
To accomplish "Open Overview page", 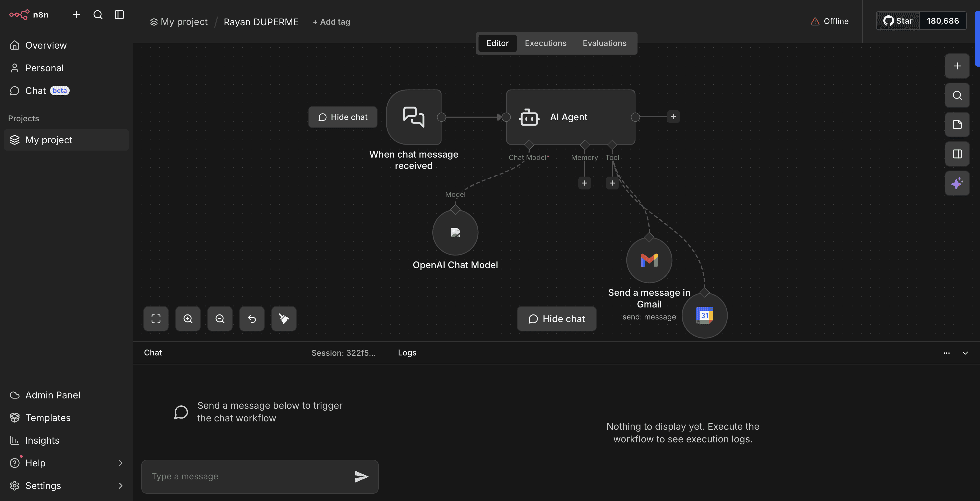I will click(x=66, y=45).
